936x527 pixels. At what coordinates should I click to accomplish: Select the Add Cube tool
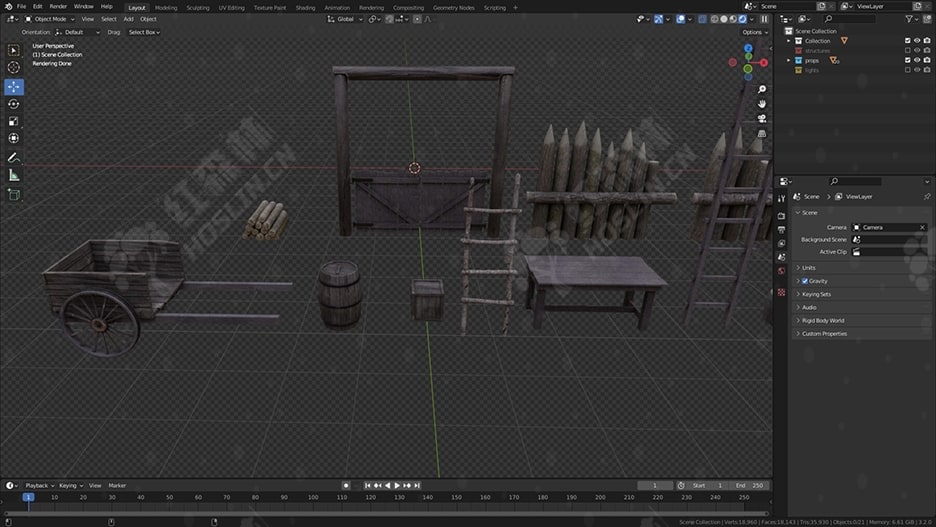pyautogui.click(x=13, y=195)
